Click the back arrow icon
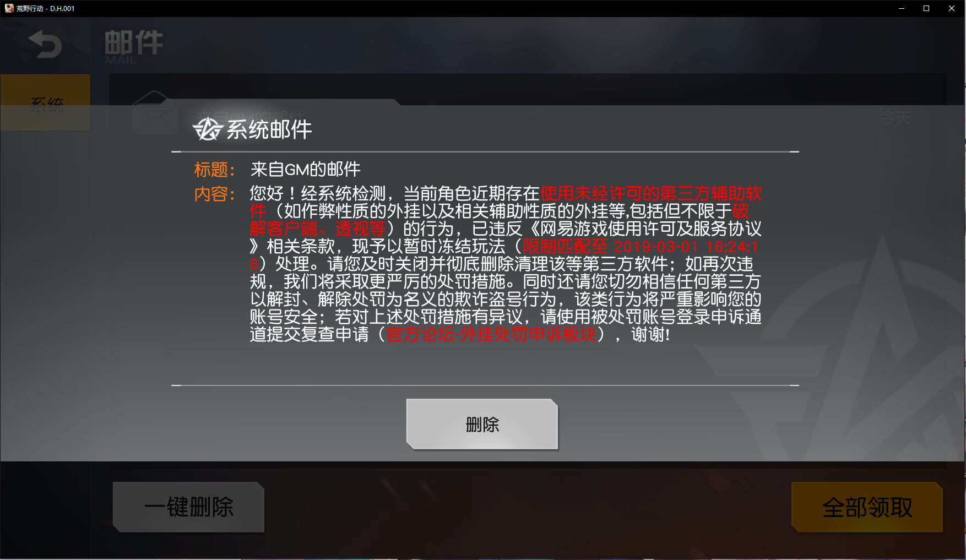Screen dimensions: 966x560 (45, 45)
